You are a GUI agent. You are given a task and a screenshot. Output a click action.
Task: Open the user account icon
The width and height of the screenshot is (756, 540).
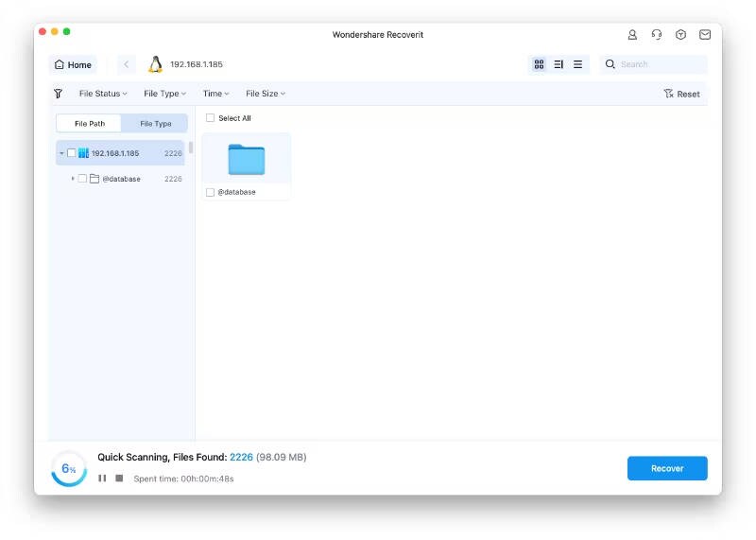coord(632,35)
